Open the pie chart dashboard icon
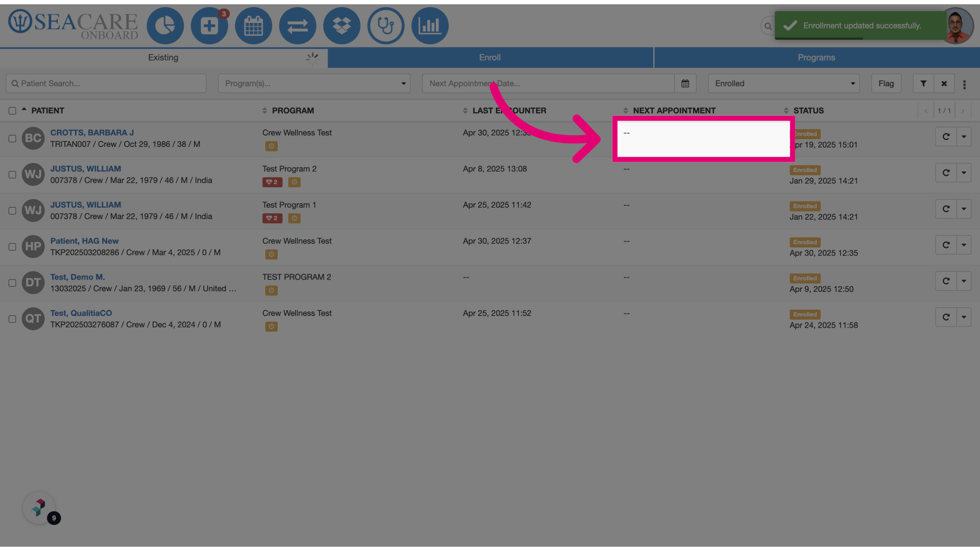 point(165,26)
